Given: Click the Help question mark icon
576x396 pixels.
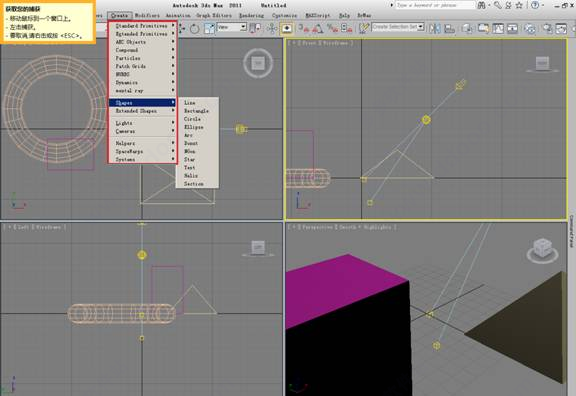Looking at the screenshot, I should 535,5.
